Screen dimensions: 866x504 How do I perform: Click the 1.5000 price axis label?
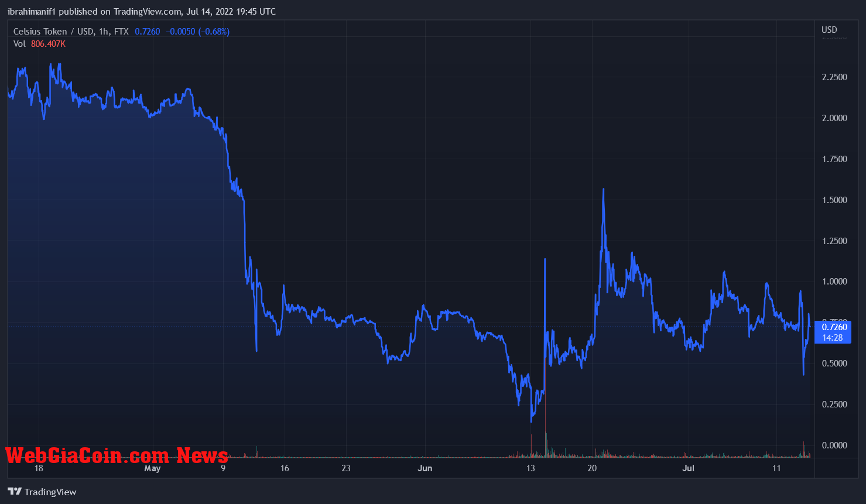pos(834,200)
